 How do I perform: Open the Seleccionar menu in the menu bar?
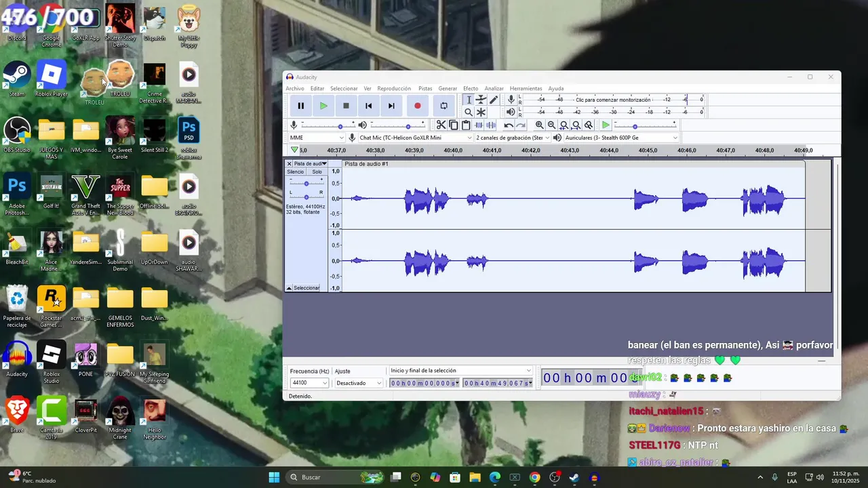pos(344,89)
